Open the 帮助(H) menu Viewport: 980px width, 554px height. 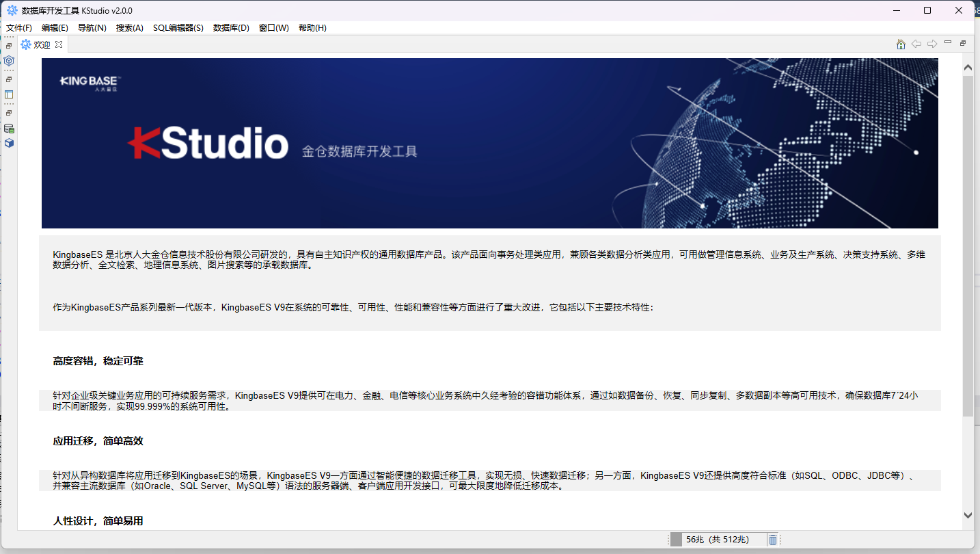pyautogui.click(x=312, y=28)
